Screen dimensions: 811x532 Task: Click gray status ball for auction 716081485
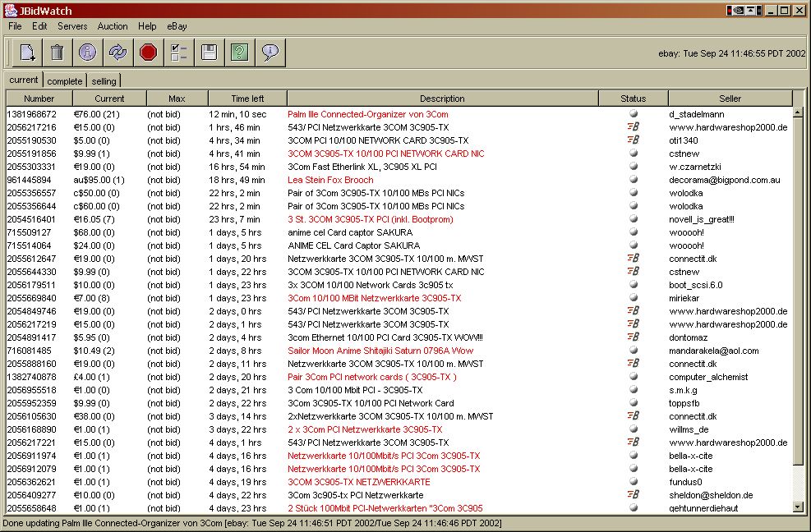pos(633,350)
